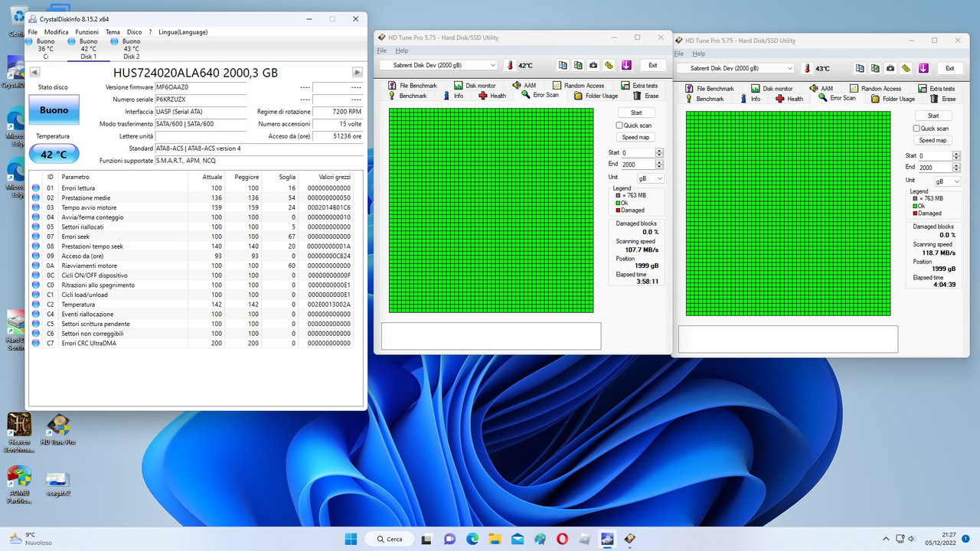Click copy screenshot icon in 42°C HD Tune window
Screen dimensions: 980x551
click(578, 65)
